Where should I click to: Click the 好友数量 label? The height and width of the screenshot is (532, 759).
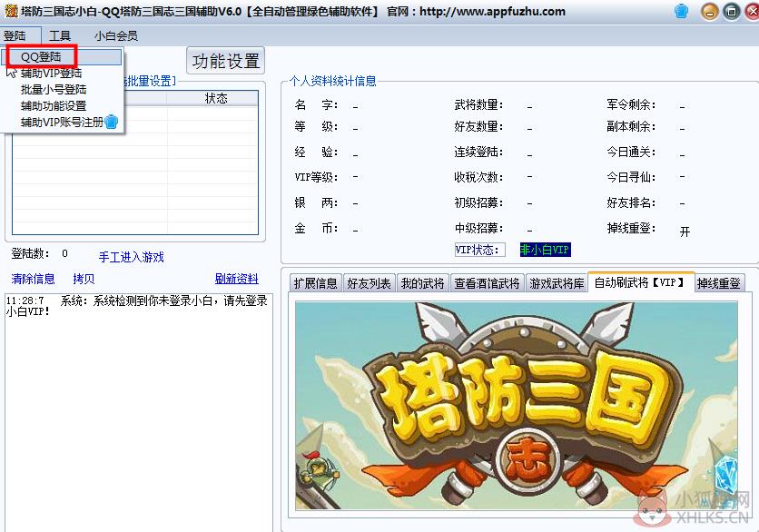(x=478, y=126)
